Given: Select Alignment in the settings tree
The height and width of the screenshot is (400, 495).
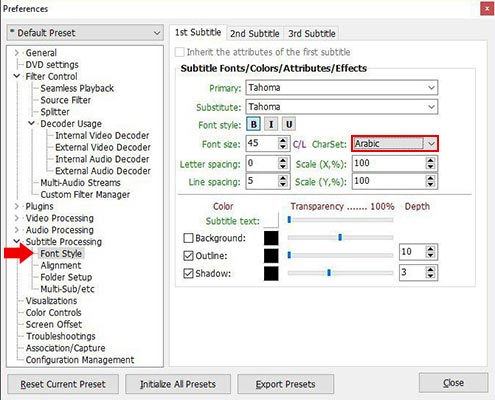Looking at the screenshot, I should pyautogui.click(x=61, y=265).
